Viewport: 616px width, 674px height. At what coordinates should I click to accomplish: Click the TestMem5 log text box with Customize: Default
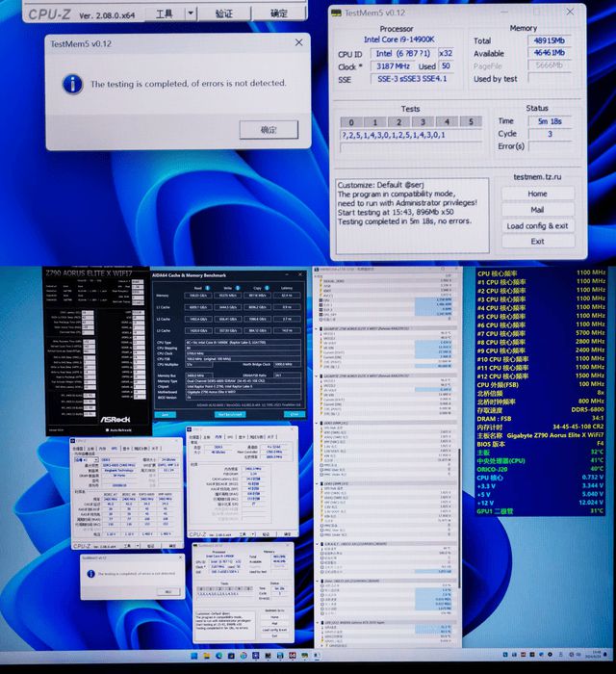click(412, 216)
